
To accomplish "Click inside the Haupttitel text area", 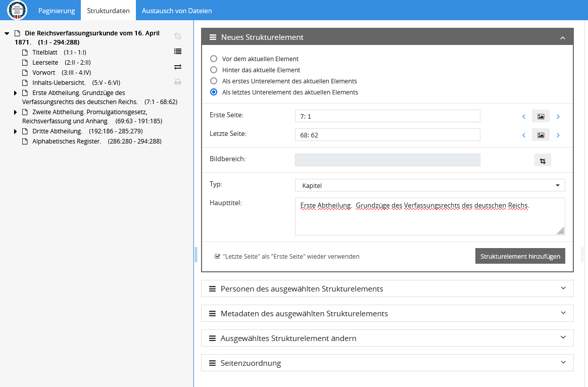I will [430, 216].
